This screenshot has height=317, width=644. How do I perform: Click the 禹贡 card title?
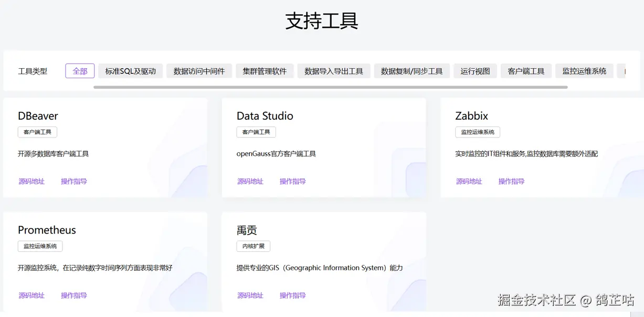tap(247, 230)
